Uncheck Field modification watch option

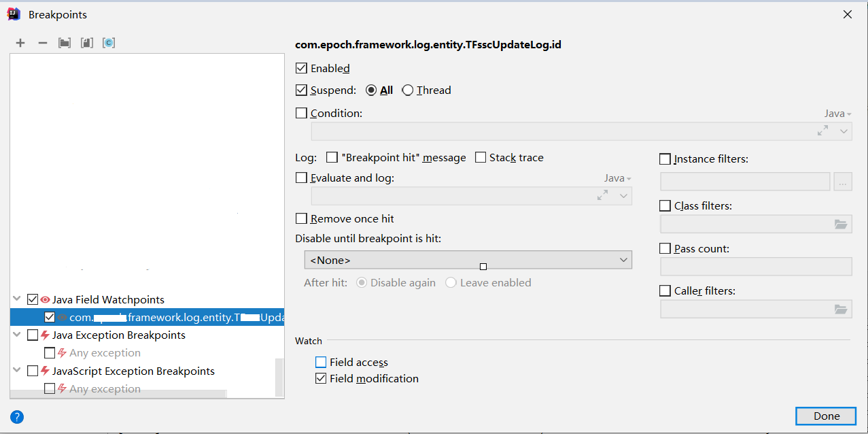(x=321, y=378)
